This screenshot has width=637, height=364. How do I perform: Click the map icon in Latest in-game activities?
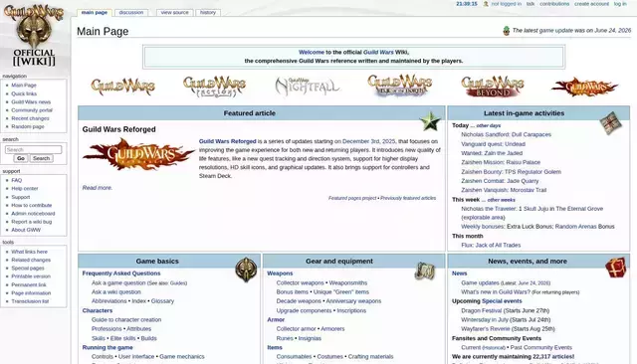(610, 122)
